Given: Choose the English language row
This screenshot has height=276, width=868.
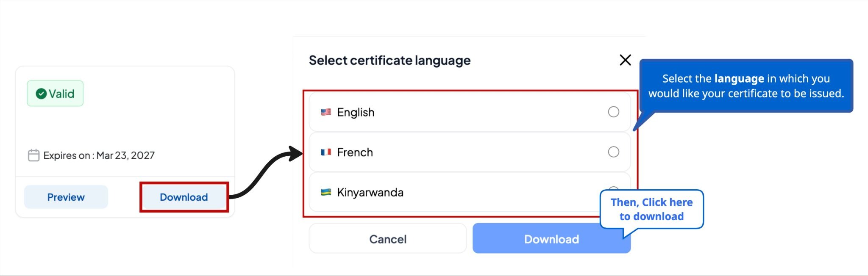Looking at the screenshot, I should point(470,112).
